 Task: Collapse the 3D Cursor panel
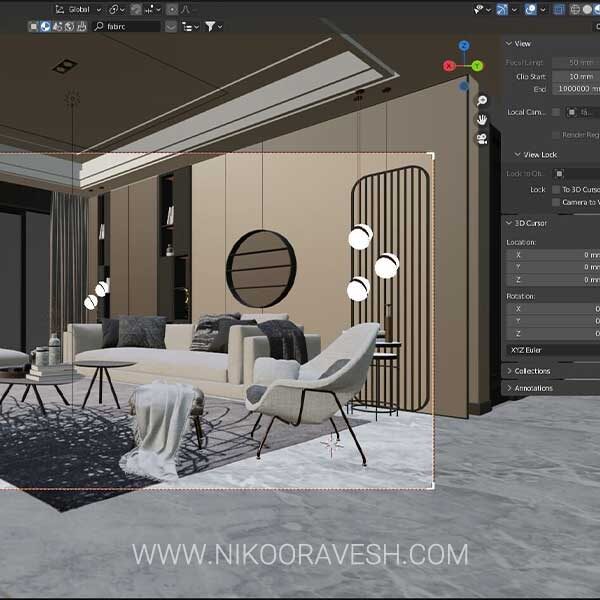click(x=526, y=223)
